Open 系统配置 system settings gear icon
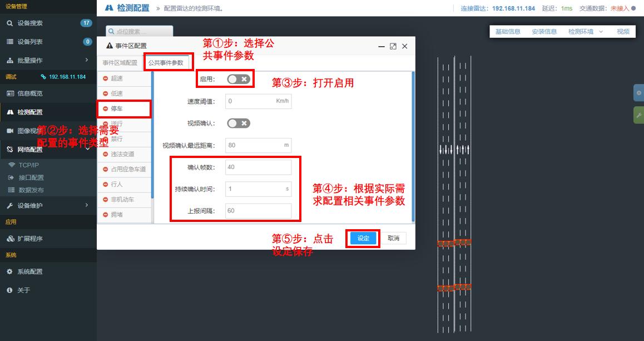Screen dimensions: 644x341 coord(8,271)
